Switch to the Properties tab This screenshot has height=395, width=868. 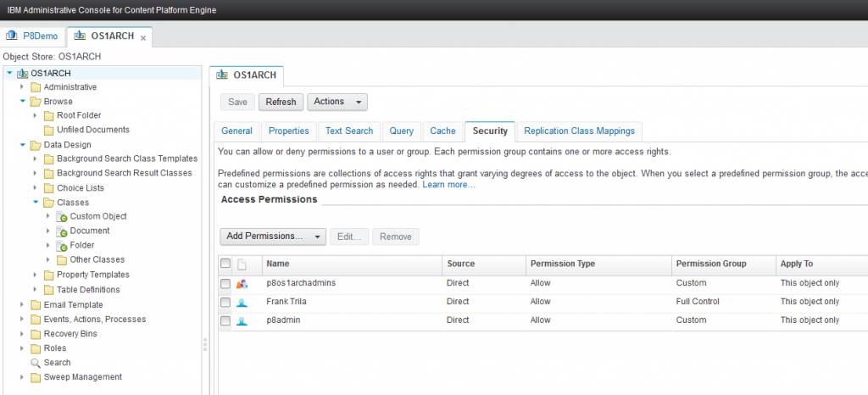(288, 131)
